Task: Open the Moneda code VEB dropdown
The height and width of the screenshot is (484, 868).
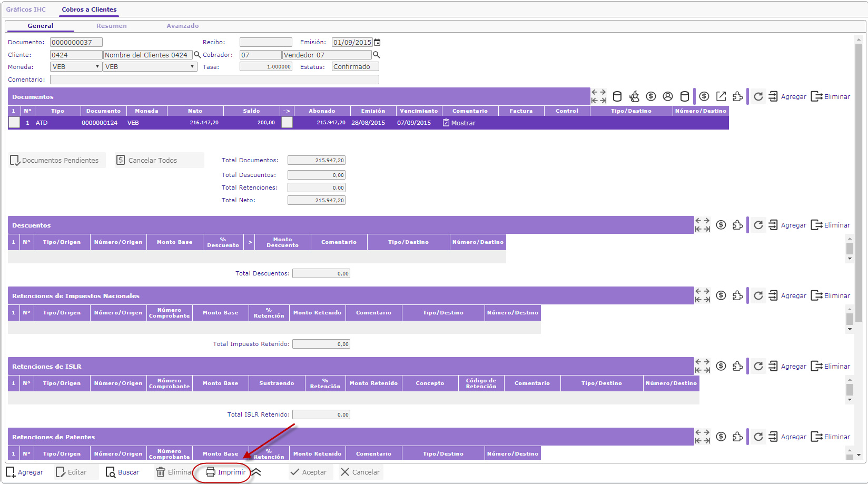Action: click(76, 67)
